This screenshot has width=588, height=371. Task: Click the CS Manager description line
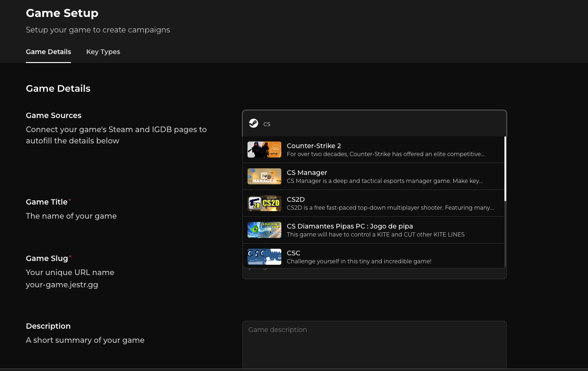click(385, 181)
